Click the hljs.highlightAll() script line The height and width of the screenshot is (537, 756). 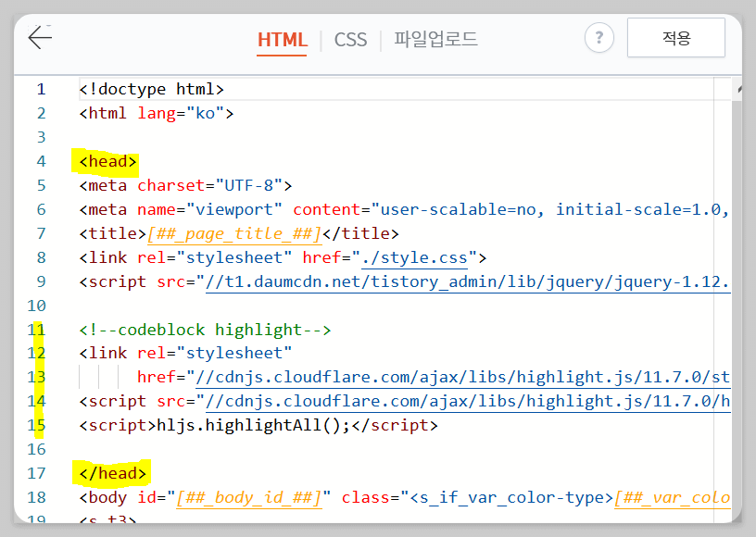click(258, 426)
